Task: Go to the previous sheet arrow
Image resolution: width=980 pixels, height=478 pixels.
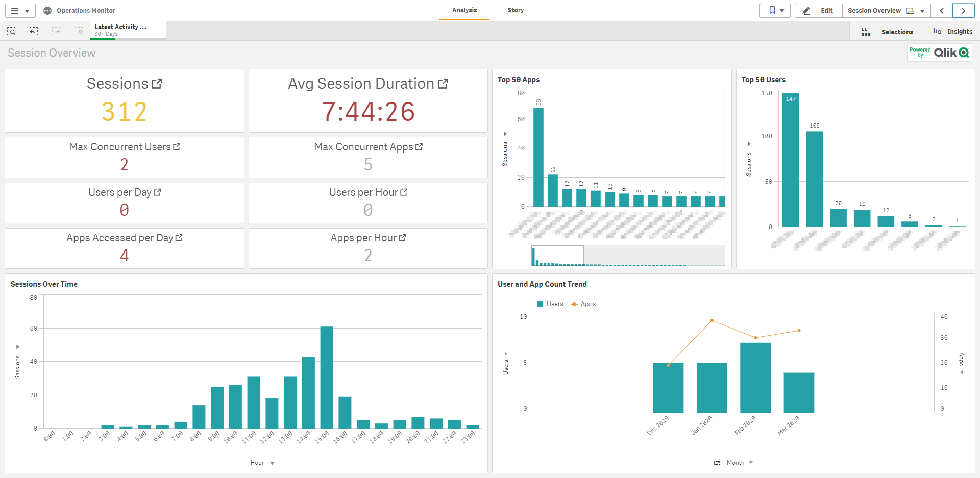Action: 942,11
